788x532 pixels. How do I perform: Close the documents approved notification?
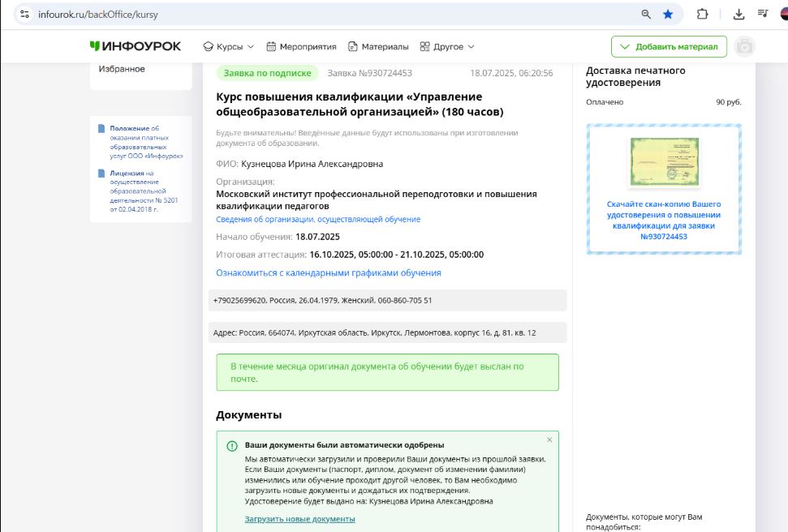point(549,440)
